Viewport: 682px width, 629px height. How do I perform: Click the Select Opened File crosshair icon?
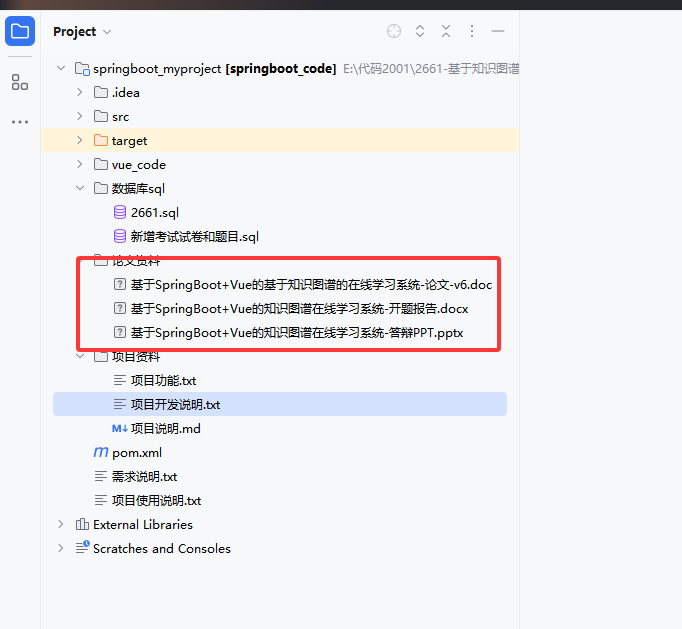(x=394, y=31)
